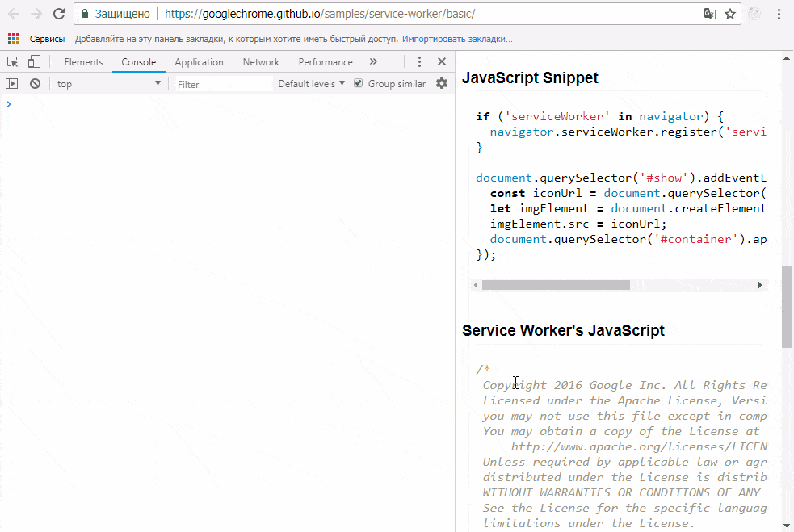Viewport: 794px width, 532px height.
Task: Click the 'Licensed under the Apache License' line
Action: 624,400
